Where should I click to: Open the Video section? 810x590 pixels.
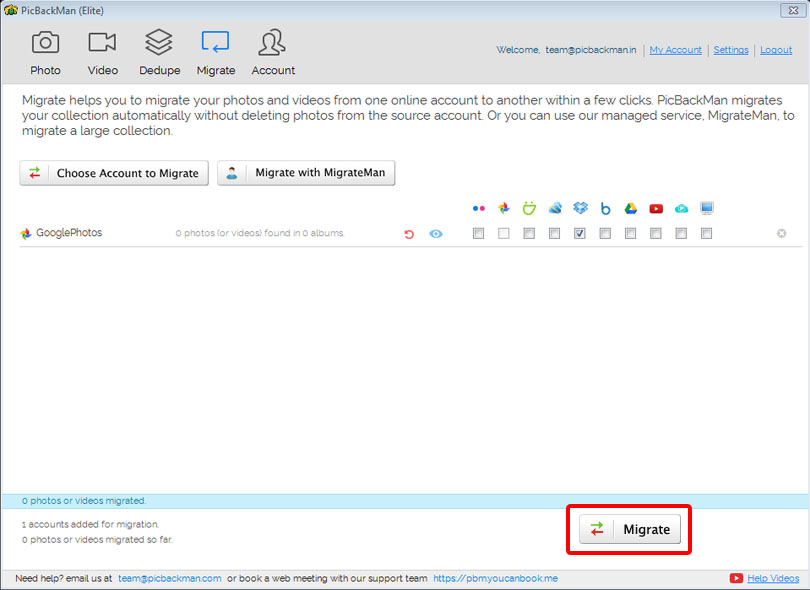[102, 53]
